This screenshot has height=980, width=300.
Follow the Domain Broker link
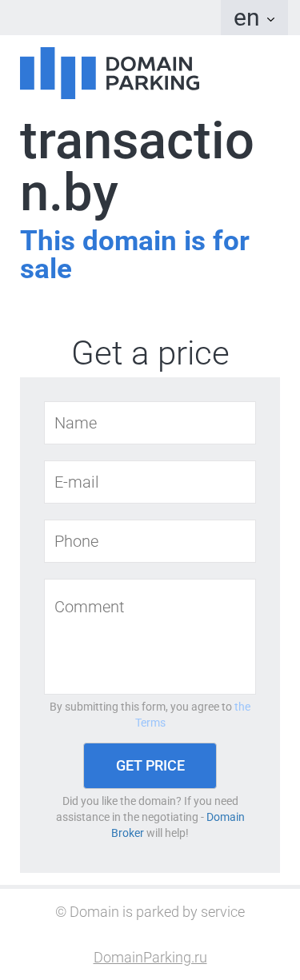[178, 825]
